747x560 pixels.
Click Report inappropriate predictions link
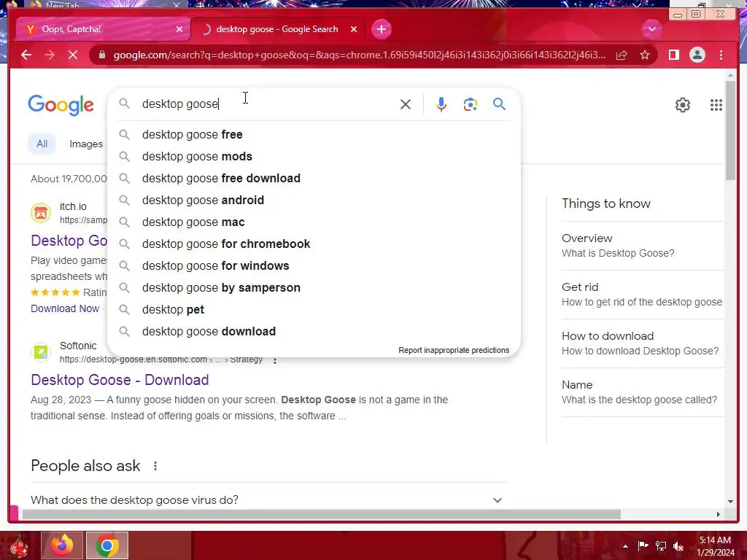coord(454,351)
